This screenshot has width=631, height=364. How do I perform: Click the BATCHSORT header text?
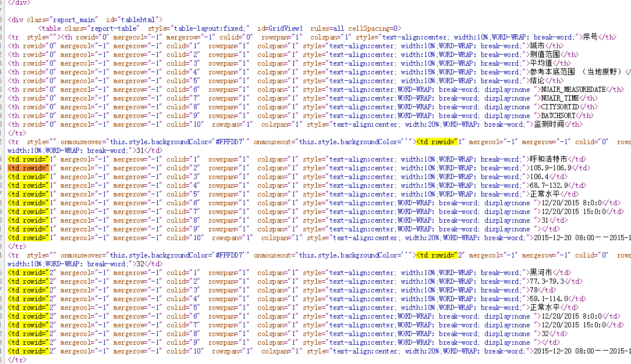[x=558, y=116]
